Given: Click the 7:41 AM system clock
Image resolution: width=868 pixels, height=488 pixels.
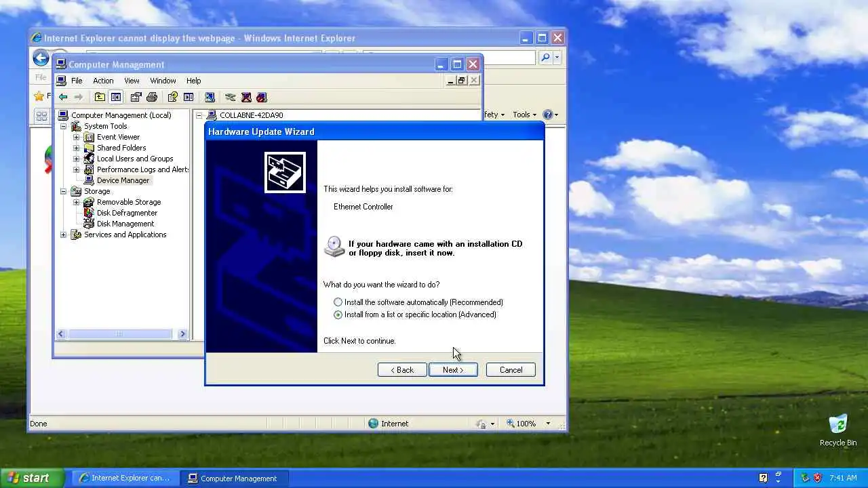Looking at the screenshot, I should [843, 478].
